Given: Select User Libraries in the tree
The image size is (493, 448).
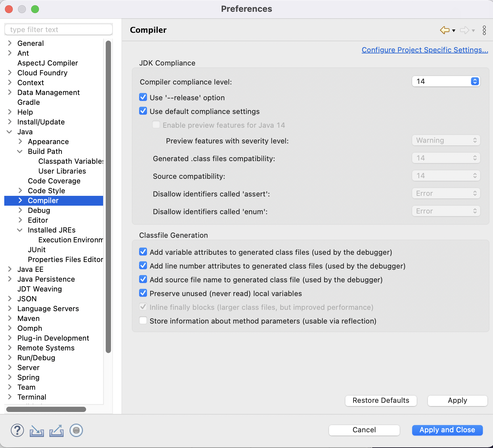Looking at the screenshot, I should pos(62,171).
